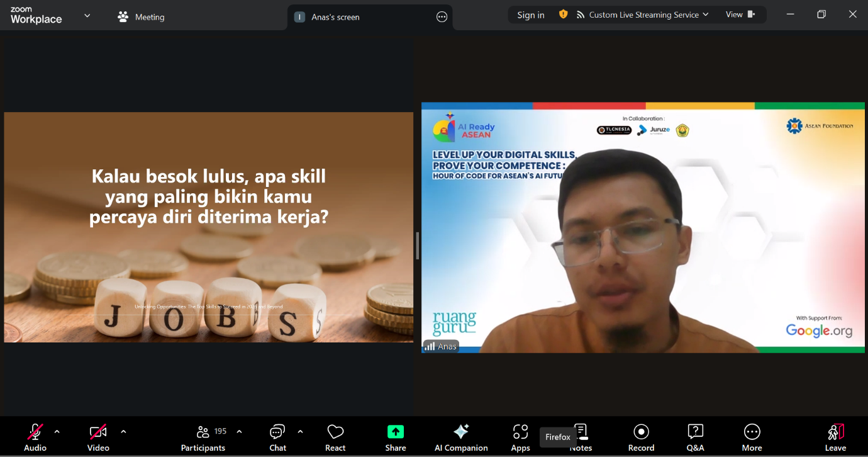The height and width of the screenshot is (457, 868).
Task: Unmute the microphone Audio toggle
Action: tap(35, 437)
